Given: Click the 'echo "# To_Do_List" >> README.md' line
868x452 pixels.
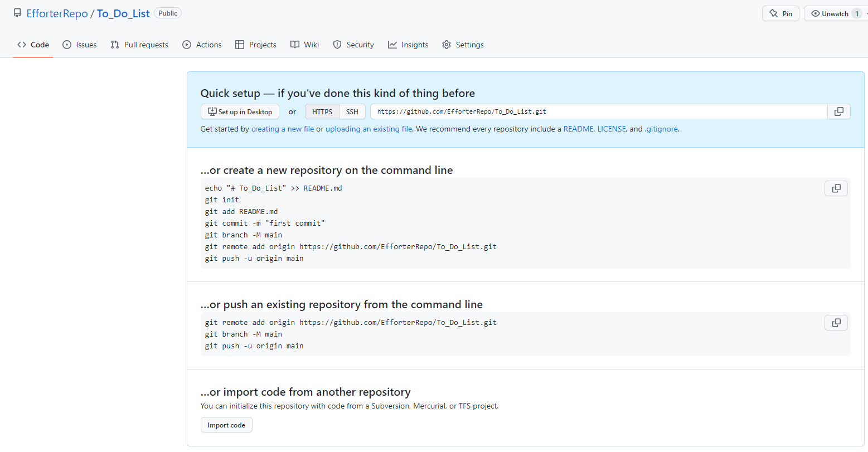Looking at the screenshot, I should pos(274,188).
